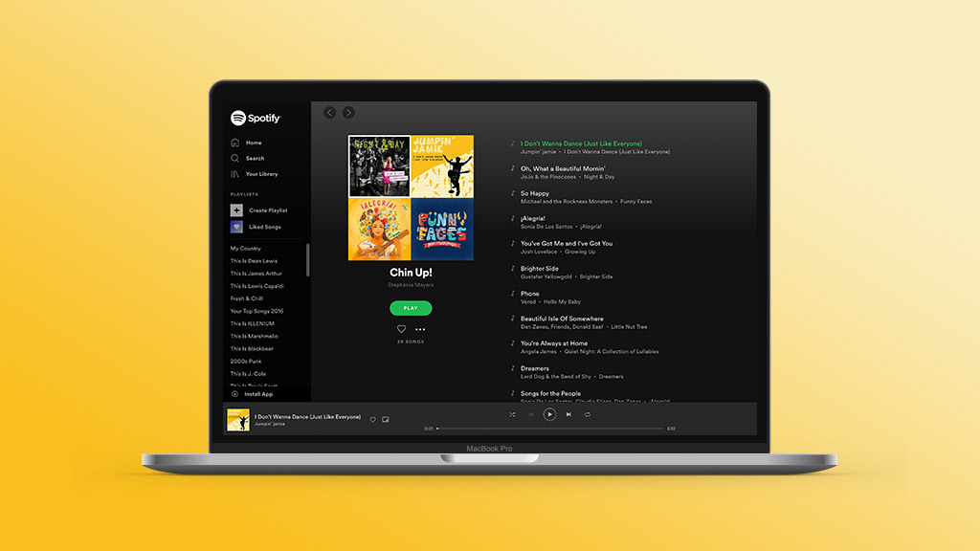
Task: Click the playback progress bar
Action: [550, 429]
